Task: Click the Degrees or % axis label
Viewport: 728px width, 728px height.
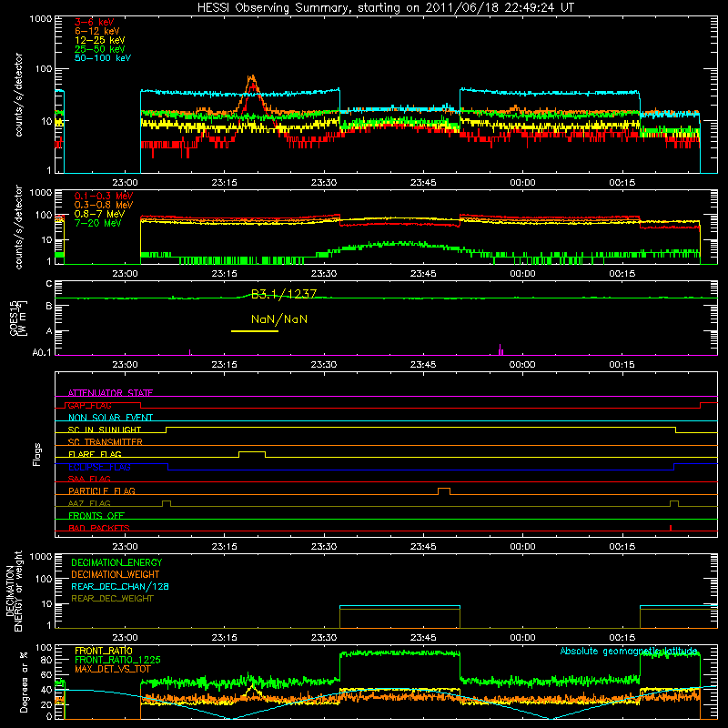Action: 24,682
